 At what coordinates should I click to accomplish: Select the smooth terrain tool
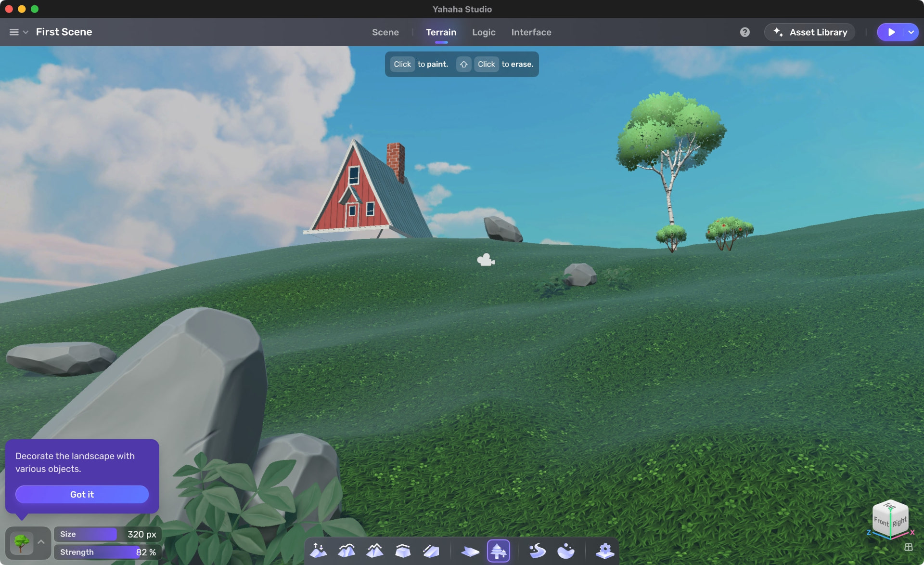346,550
